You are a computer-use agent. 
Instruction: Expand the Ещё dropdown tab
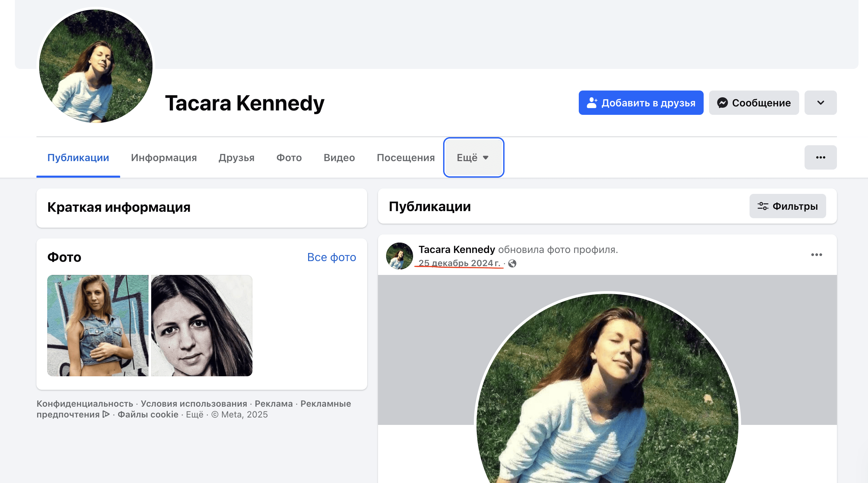473,157
